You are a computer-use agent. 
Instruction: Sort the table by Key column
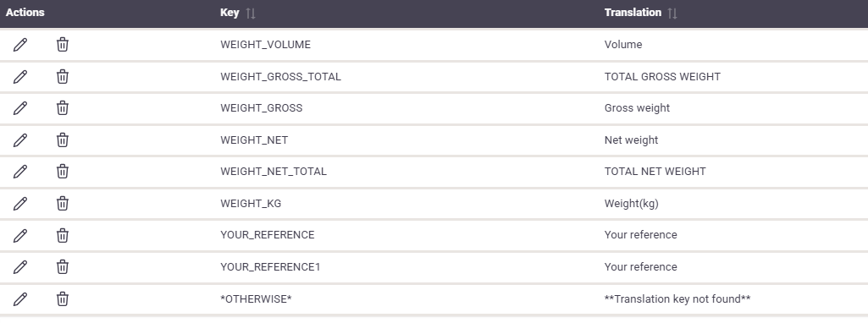click(251, 13)
